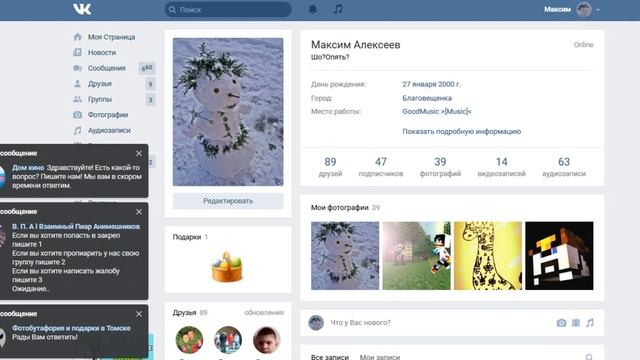Close the Взаимный Пиар Анимешников notification
Image resolution: width=640 pixels, height=360 pixels.
(139, 212)
